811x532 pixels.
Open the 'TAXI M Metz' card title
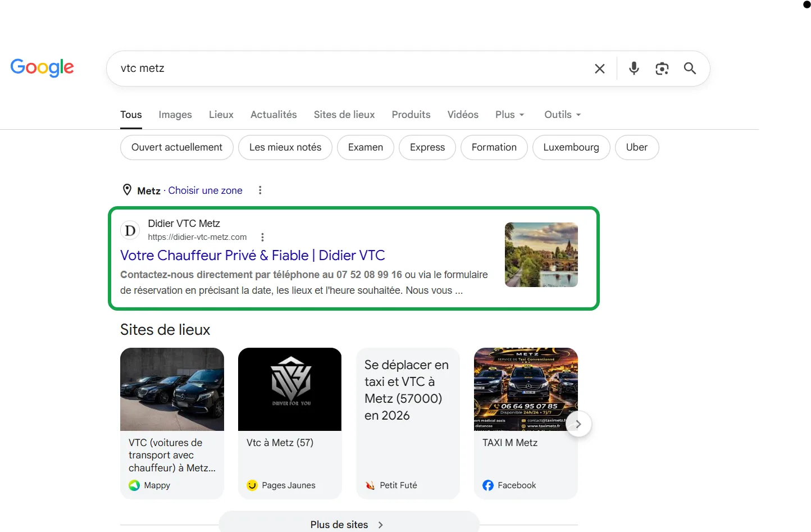(x=510, y=443)
